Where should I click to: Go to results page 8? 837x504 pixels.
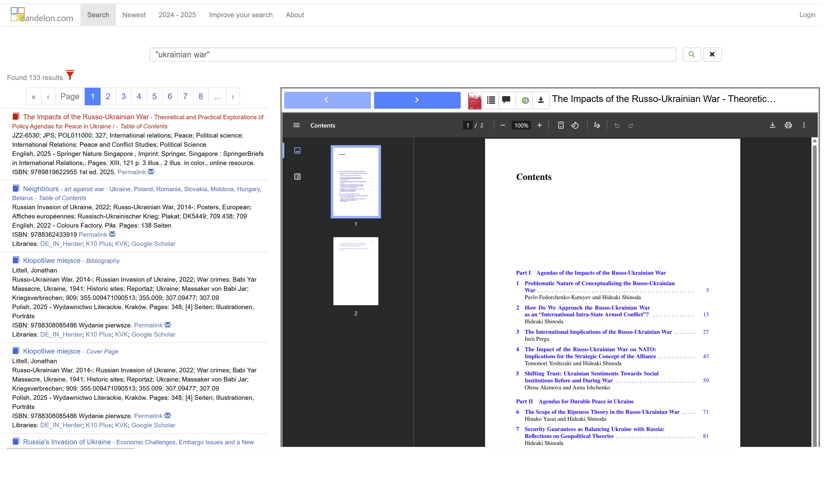(201, 96)
